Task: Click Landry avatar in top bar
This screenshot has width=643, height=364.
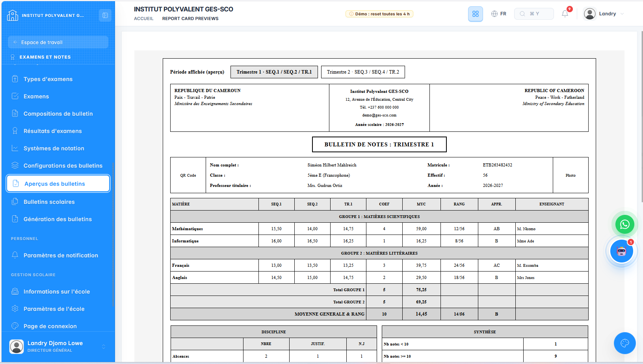Action: pyautogui.click(x=590, y=14)
